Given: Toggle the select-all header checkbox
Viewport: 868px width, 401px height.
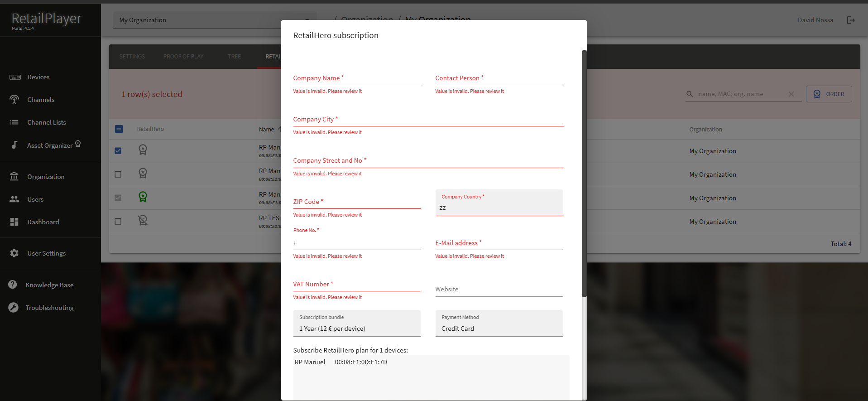Looking at the screenshot, I should point(119,129).
